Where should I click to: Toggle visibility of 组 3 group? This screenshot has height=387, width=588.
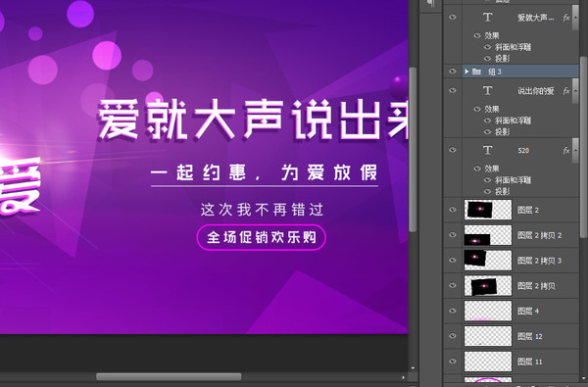(x=453, y=72)
